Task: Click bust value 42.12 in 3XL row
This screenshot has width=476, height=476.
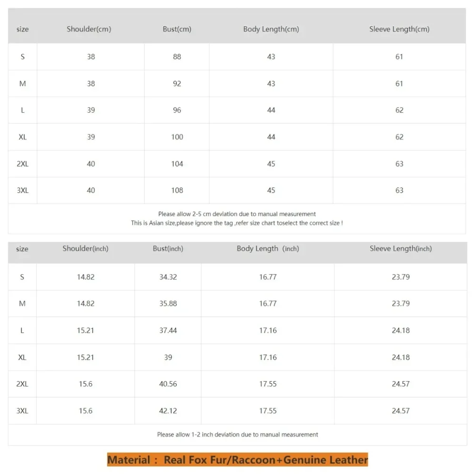Action: pyautogui.click(x=168, y=411)
